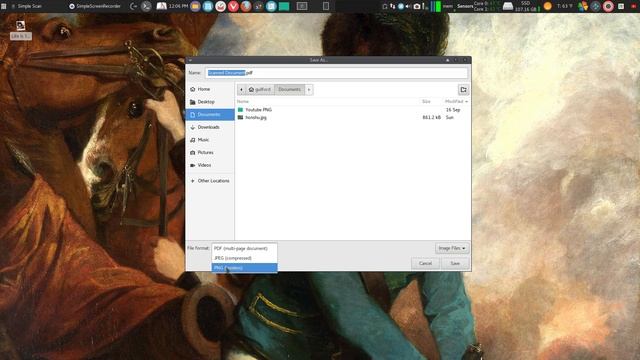Open the applications menu icon in panel

pyautogui.click(x=4, y=6)
